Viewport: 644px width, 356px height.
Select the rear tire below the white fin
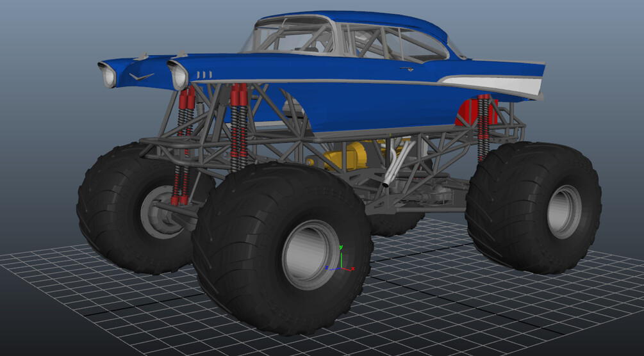click(x=534, y=207)
